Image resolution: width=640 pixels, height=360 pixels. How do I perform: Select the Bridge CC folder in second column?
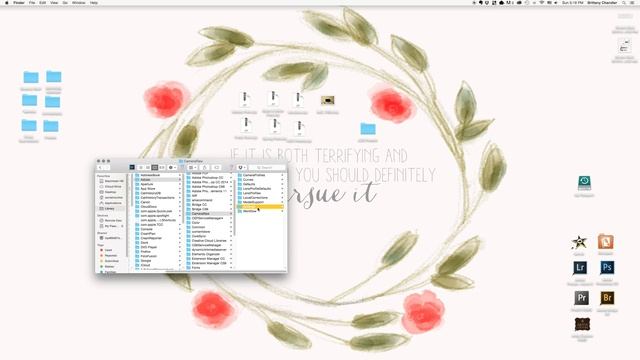pos(209,204)
